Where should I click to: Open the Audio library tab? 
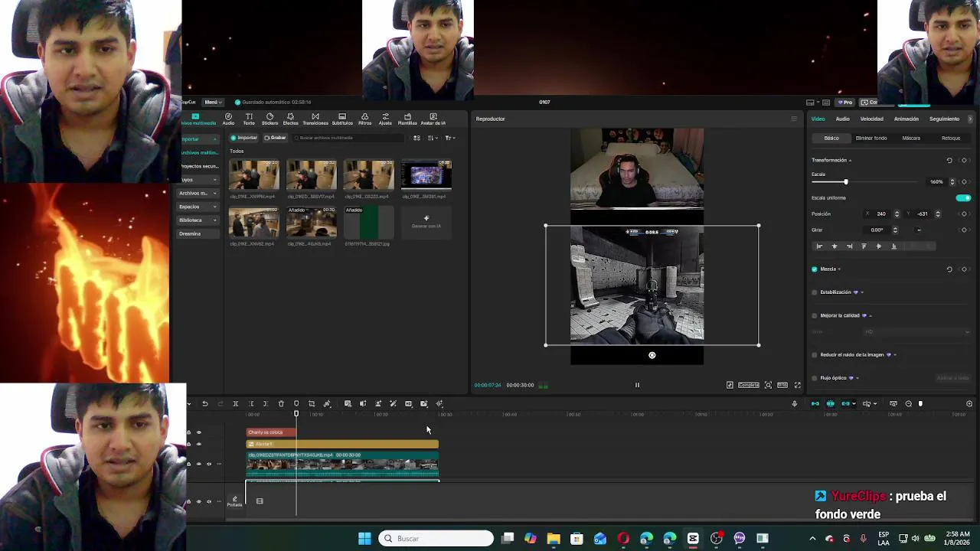pyautogui.click(x=228, y=119)
